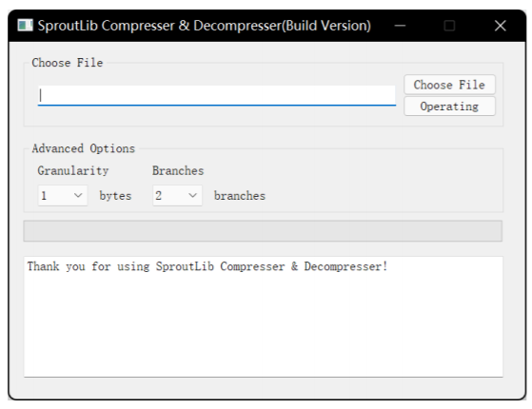The height and width of the screenshot is (409, 532).
Task: Minimize the SproutLib Compresser window
Action: (400, 26)
